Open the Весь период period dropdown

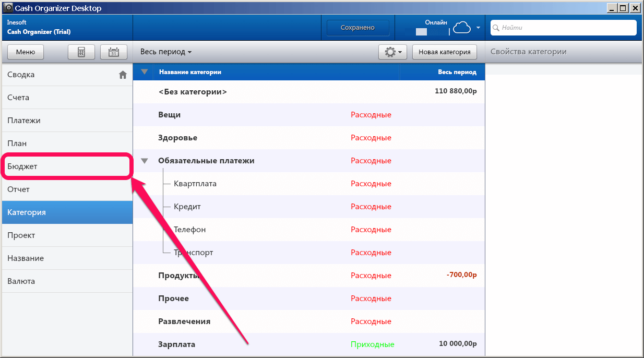click(x=166, y=52)
